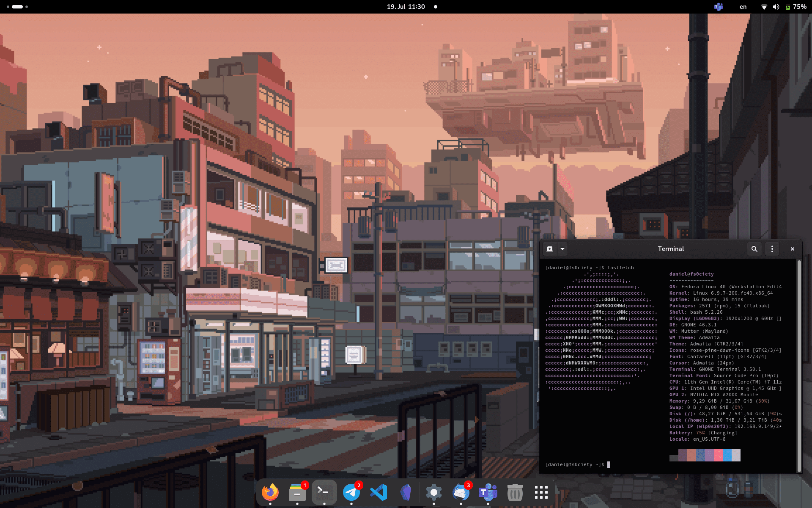Click 'Shell: bash 5.2.26' text
Viewport: 812px width, 508px height.
point(696,312)
